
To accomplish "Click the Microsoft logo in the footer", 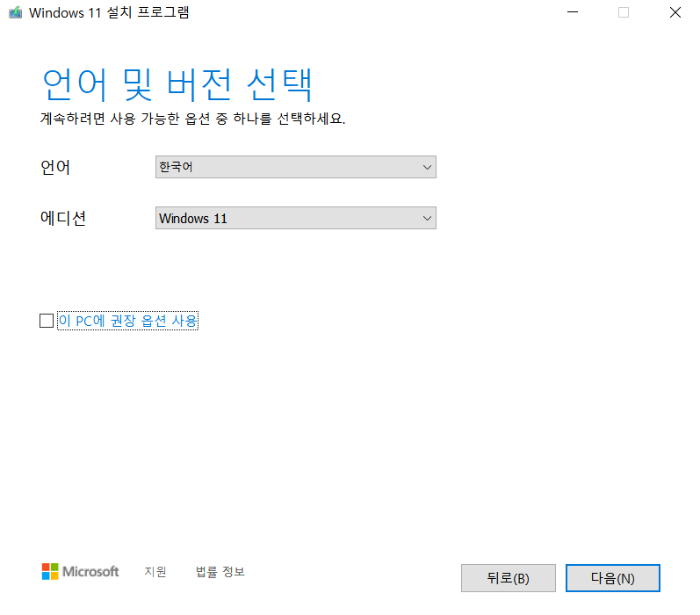I will [x=80, y=571].
